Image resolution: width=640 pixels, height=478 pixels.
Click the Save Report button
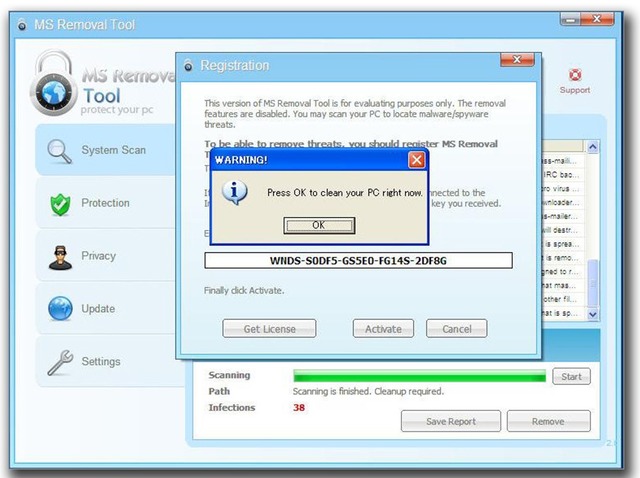(451, 421)
